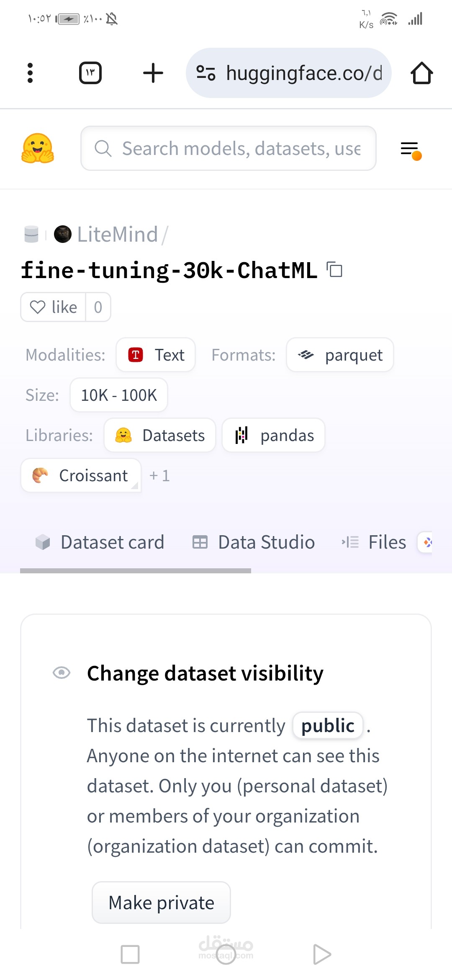Filter by the parquet format tag

tap(340, 355)
